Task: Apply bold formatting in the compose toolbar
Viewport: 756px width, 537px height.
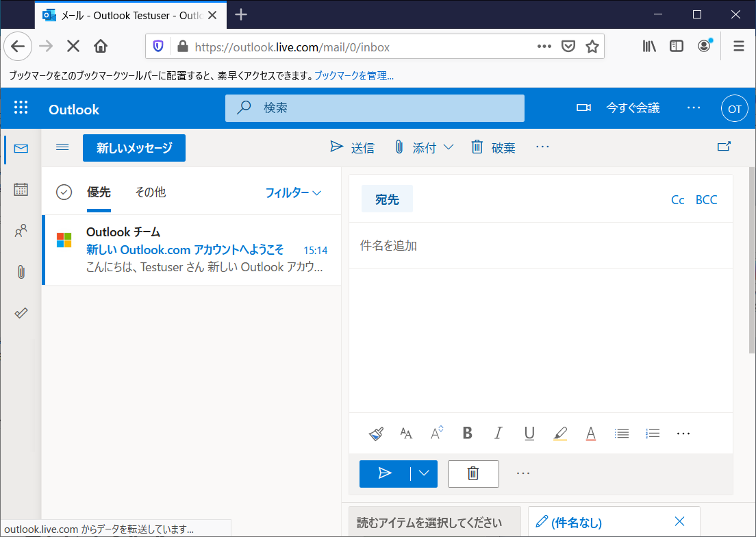Action: [467, 433]
